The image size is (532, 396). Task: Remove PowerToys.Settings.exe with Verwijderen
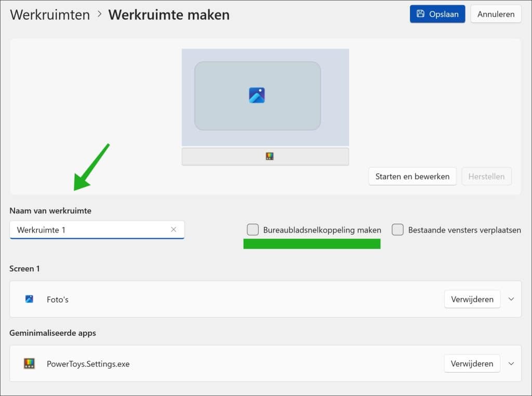pos(472,363)
